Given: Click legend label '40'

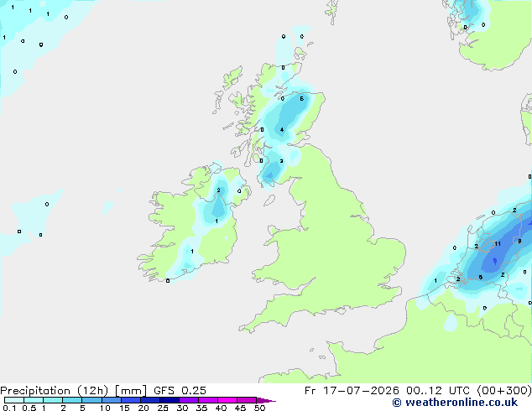Looking at the screenshot, I should (221, 408).
